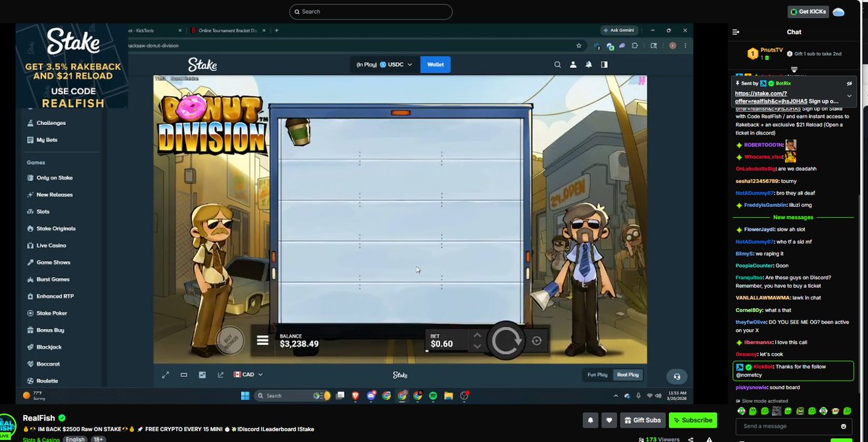Image resolution: width=868 pixels, height=442 pixels.
Task: Click the Stake site search icon
Action: [557, 64]
